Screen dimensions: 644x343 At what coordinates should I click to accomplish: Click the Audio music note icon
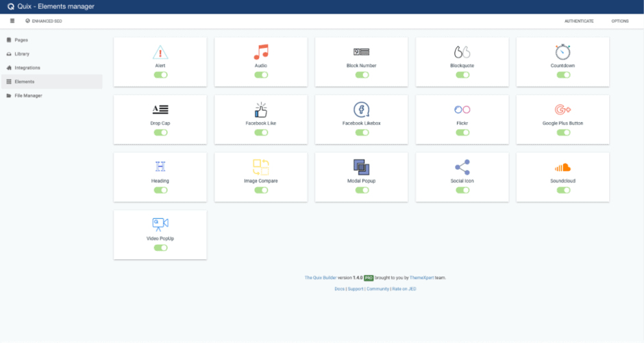[261, 52]
